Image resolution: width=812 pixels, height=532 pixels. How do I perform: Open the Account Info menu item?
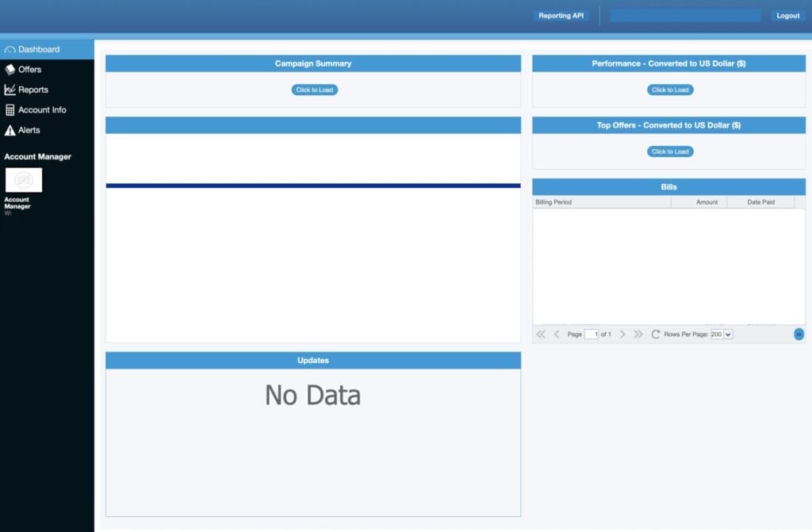click(x=42, y=110)
